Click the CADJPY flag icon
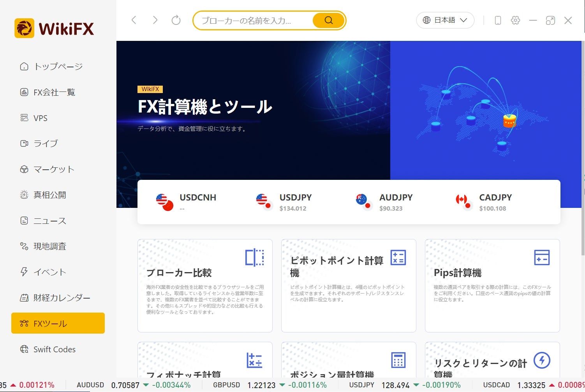The height and width of the screenshot is (392, 585). 464,202
